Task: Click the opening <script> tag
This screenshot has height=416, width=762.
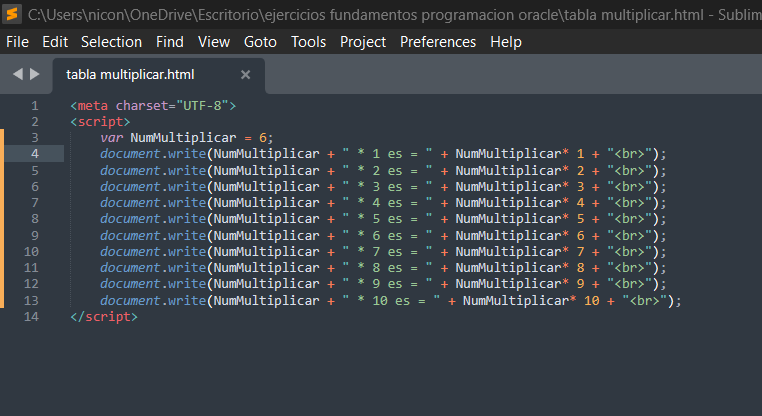Action: tap(100, 121)
